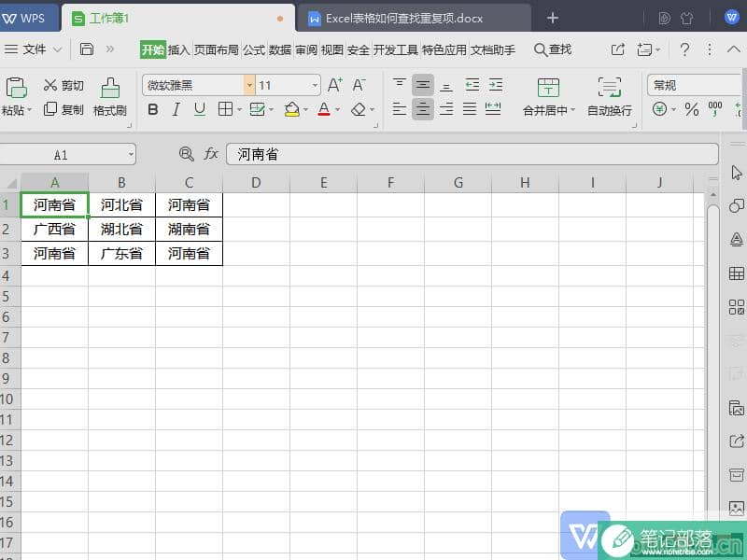Apply the red font color
Viewport: 747px width, 560px height.
coord(324,109)
